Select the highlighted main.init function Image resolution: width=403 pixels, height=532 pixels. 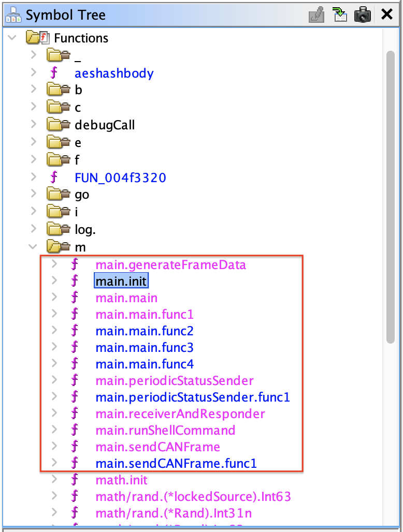pos(121,282)
